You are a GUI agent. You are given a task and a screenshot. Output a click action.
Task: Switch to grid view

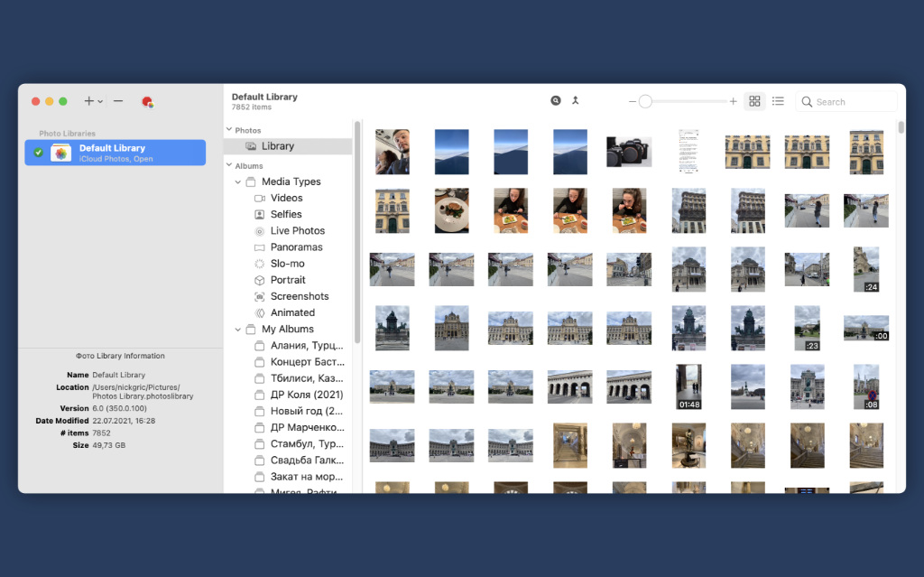point(755,101)
